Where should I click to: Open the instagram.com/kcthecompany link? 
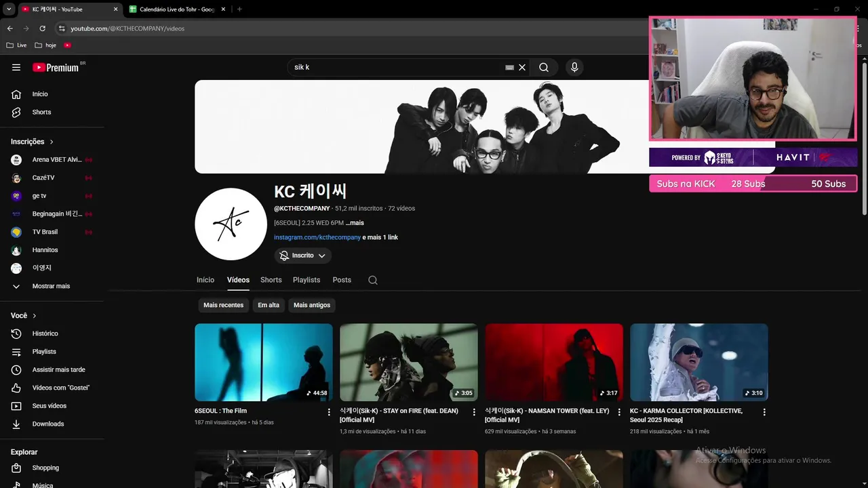[317, 237]
